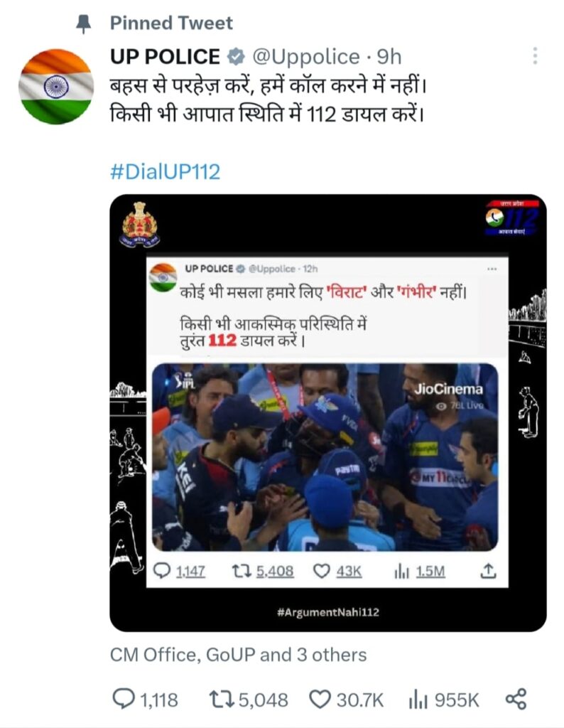Open the embedded tweet image
The image size is (564, 728).
(x=328, y=413)
